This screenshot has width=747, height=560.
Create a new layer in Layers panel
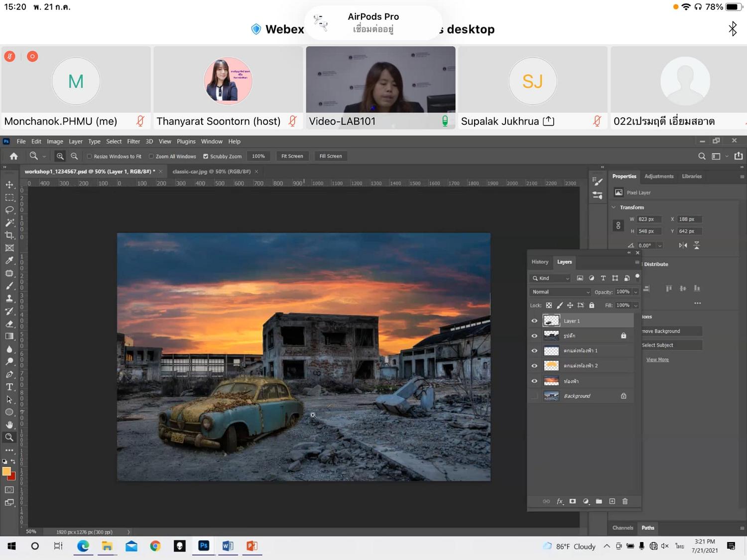pyautogui.click(x=612, y=501)
